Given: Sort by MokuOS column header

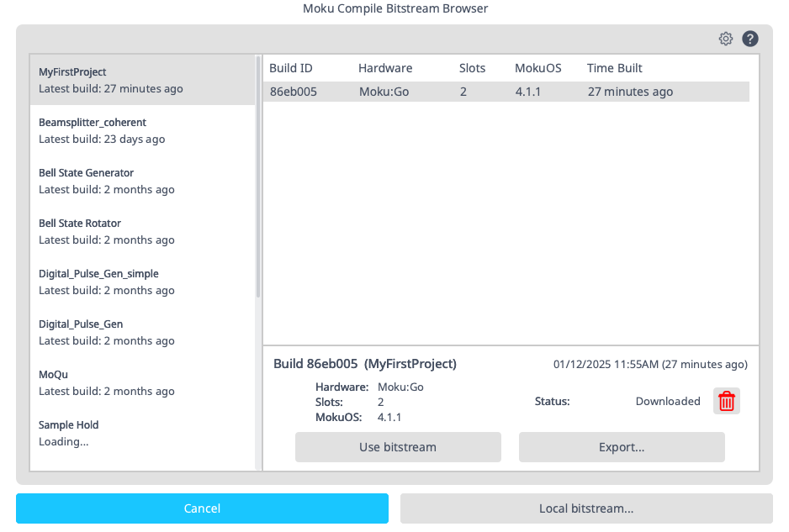Looking at the screenshot, I should click(x=537, y=68).
